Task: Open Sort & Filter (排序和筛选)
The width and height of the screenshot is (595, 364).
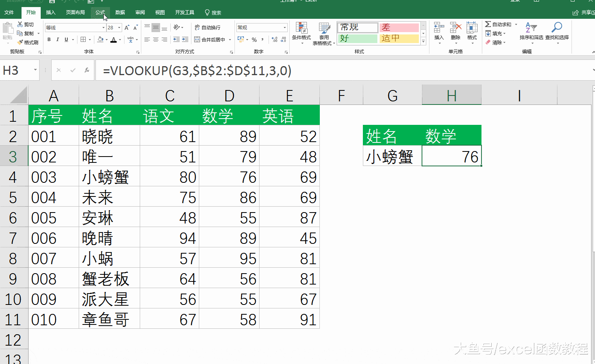Action: [x=531, y=33]
